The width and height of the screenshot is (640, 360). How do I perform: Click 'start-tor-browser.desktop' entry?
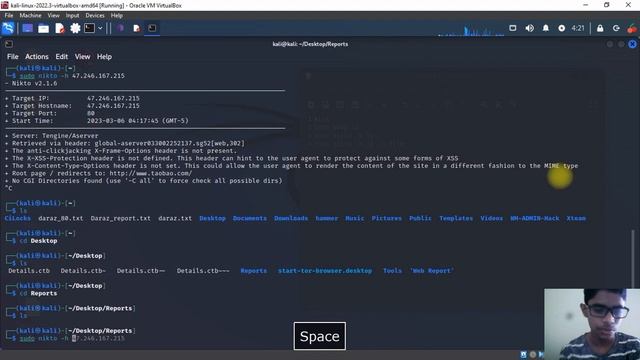tap(325, 271)
